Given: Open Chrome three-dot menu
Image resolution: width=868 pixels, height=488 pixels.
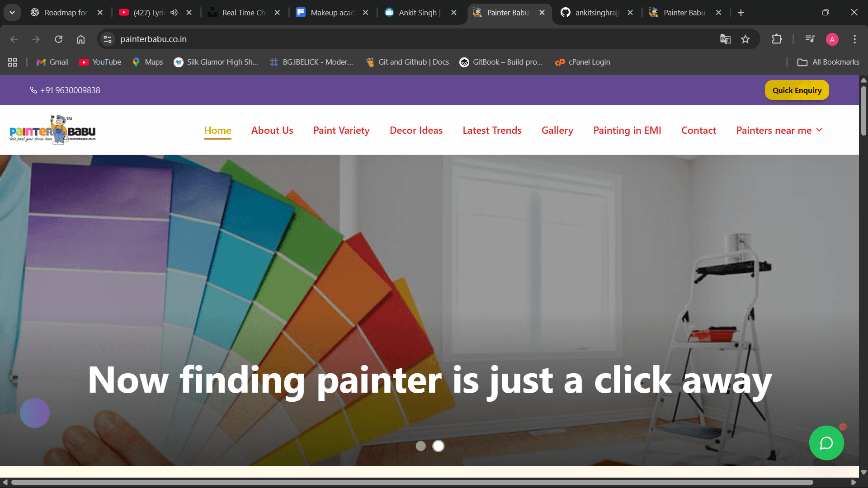Looking at the screenshot, I should 854,39.
